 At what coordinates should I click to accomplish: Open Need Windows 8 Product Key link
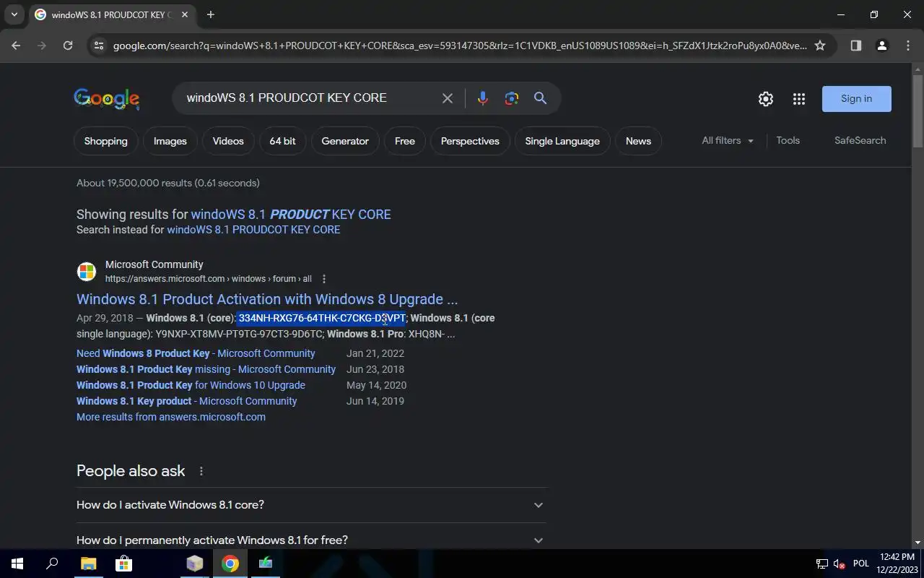pos(196,353)
